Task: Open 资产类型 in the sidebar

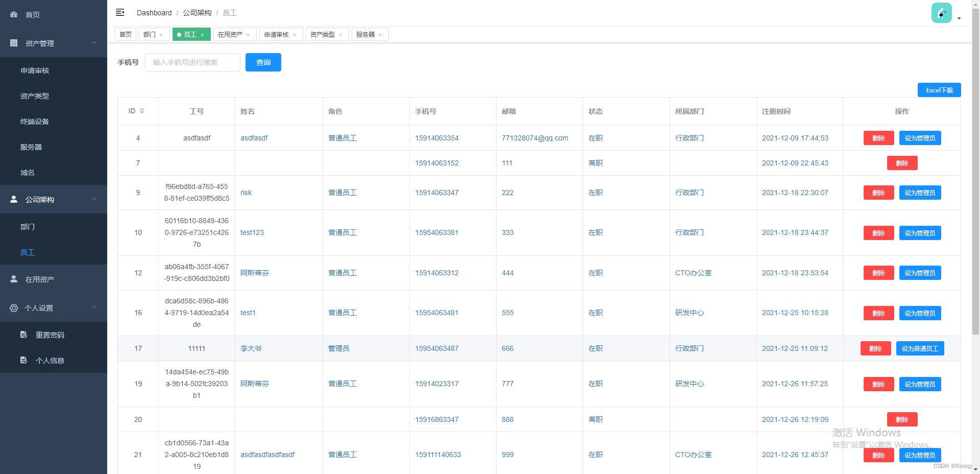Action: [x=54, y=96]
